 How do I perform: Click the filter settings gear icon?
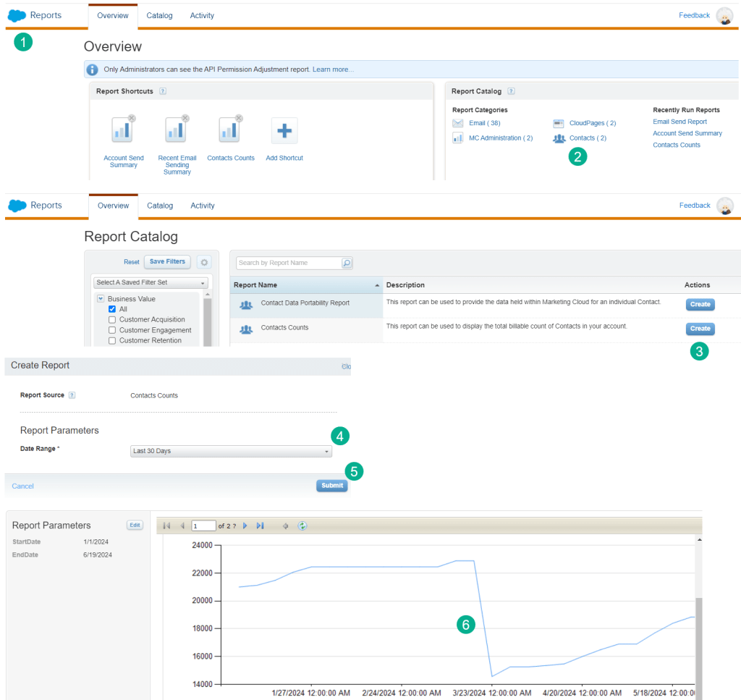pyautogui.click(x=203, y=262)
